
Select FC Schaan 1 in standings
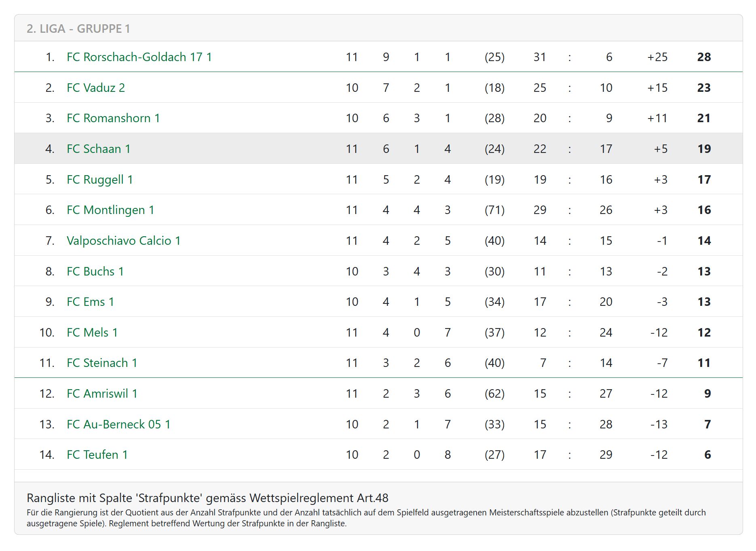99,149
